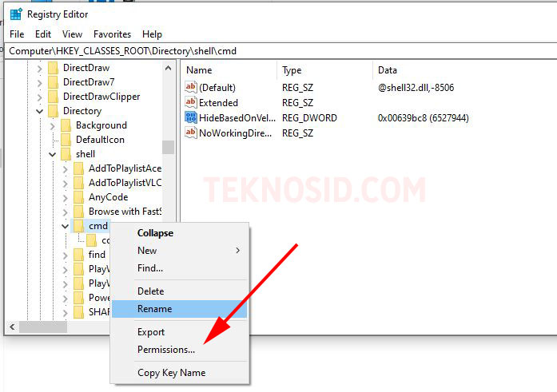Select the NoWorkingDire string value icon
The height and width of the screenshot is (392, 557).
tap(191, 133)
